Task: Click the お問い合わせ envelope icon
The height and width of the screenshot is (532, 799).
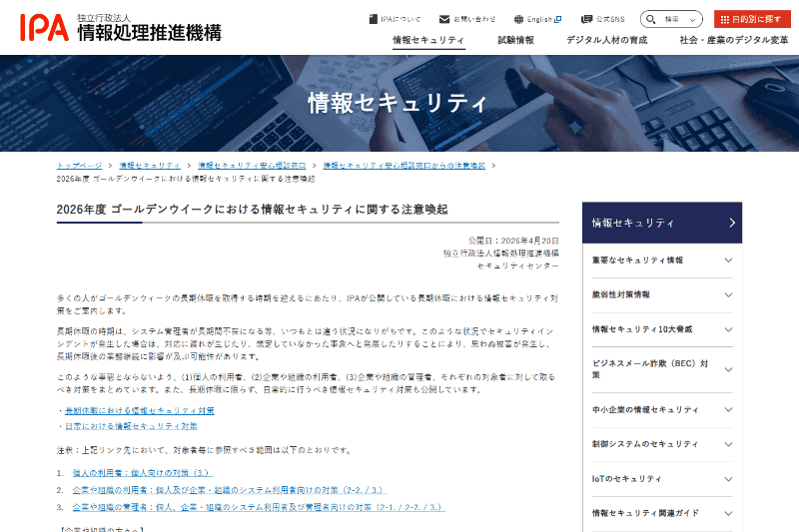Action: [x=444, y=19]
